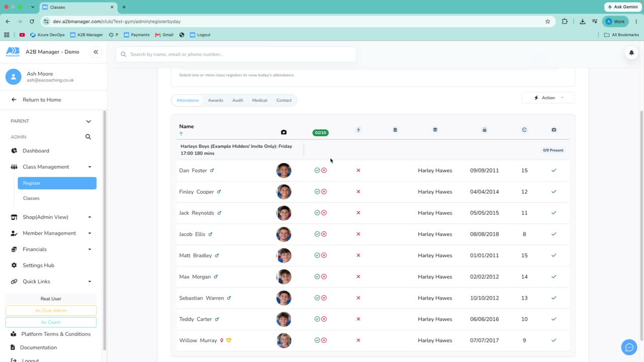Screen dimensions: 644x362
Task: Click the search by name input field
Action: (x=236, y=54)
